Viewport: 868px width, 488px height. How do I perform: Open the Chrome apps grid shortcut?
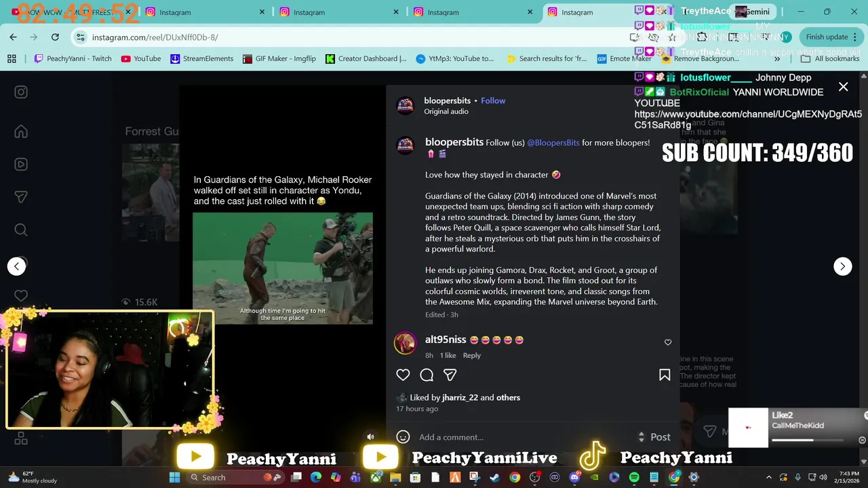(12, 59)
